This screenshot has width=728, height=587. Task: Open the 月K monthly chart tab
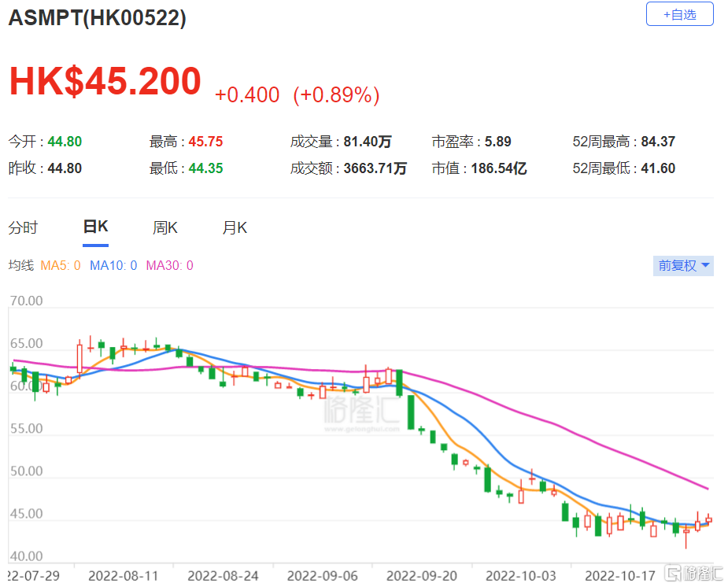tap(235, 228)
